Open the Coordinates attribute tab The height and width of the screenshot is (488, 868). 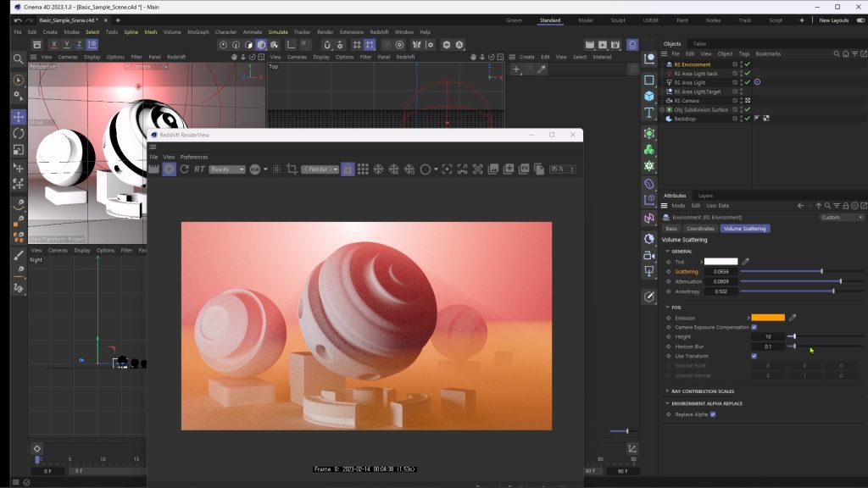[700, 229]
